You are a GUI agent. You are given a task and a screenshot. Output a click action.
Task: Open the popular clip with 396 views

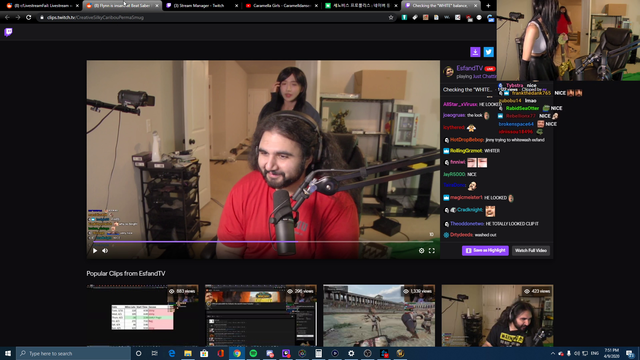[x=261, y=316]
